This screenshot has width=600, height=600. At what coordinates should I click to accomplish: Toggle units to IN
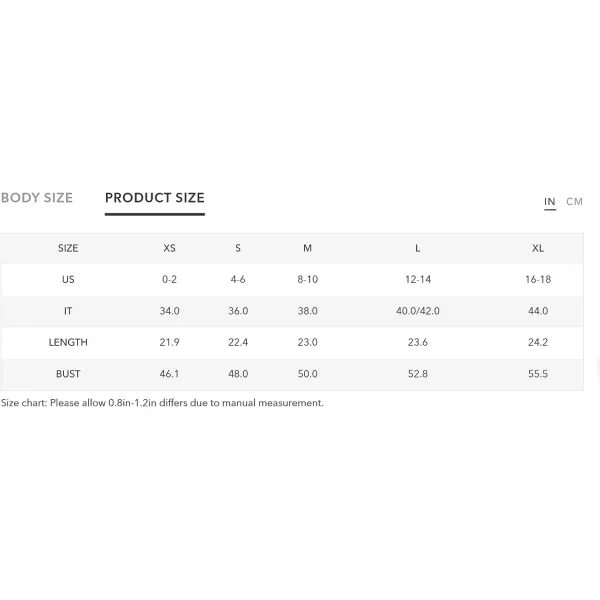[549, 202]
